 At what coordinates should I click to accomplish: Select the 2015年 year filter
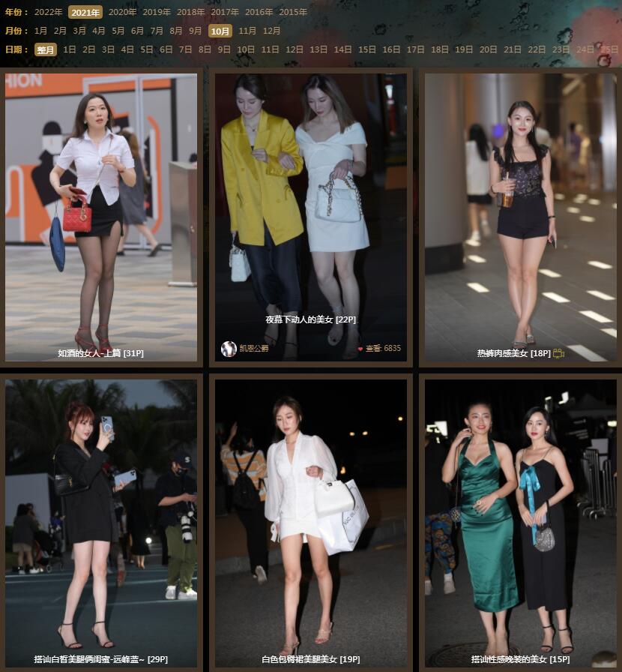click(293, 12)
